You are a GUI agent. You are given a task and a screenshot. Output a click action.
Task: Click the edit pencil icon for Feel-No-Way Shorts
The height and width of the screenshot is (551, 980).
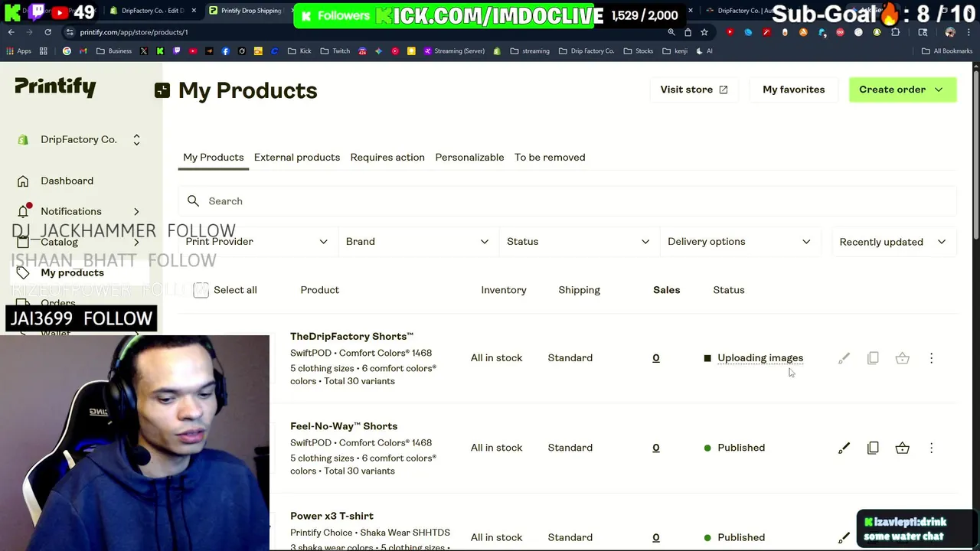point(844,448)
